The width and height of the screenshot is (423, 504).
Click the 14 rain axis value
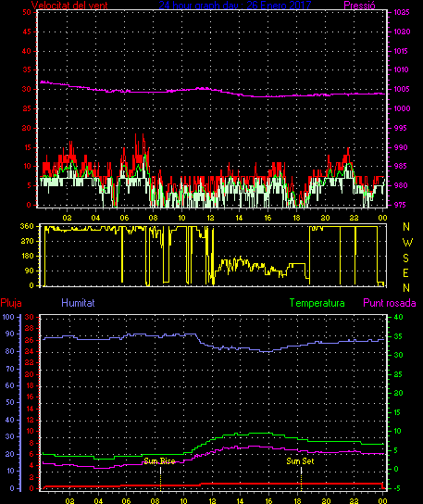[30, 409]
